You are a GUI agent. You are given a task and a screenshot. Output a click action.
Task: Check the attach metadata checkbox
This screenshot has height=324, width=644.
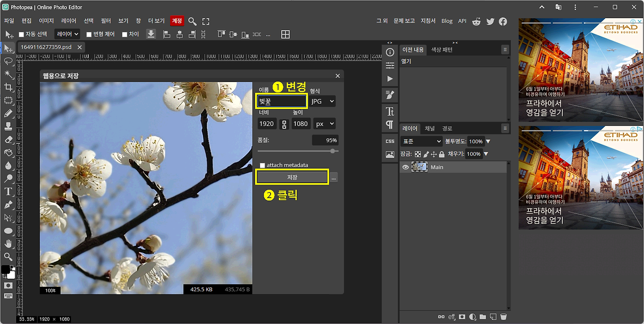(x=262, y=165)
